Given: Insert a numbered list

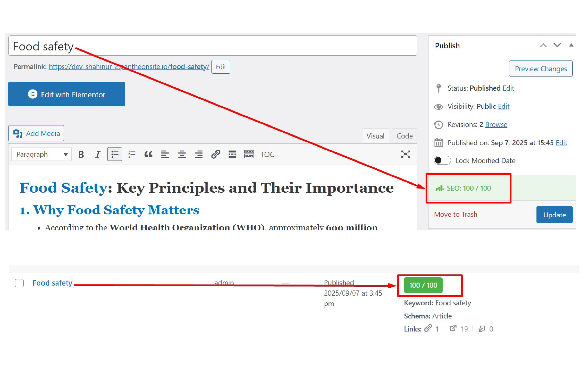Looking at the screenshot, I should 131,154.
